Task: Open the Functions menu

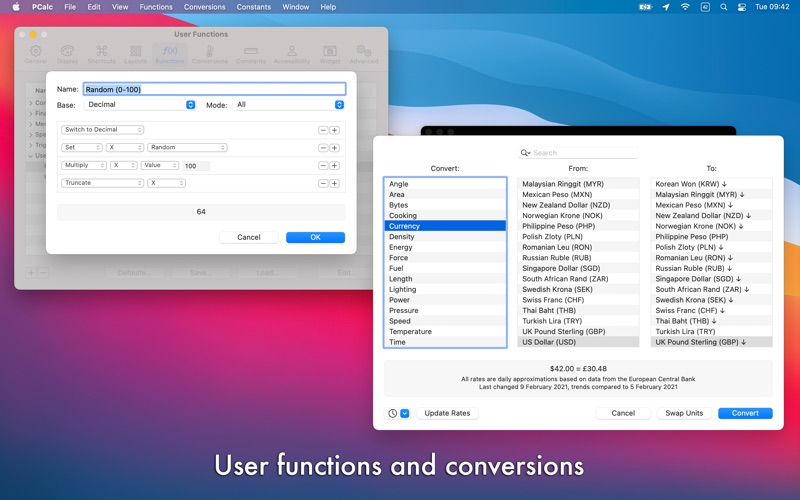Action: point(156,7)
